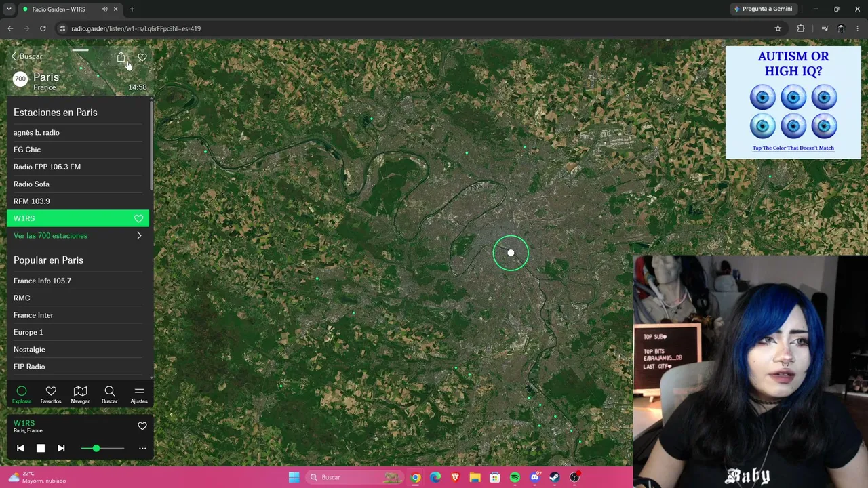The height and width of the screenshot is (488, 868).
Task: Tune in to Radio FPP 106.3 FM
Action: click(78, 167)
